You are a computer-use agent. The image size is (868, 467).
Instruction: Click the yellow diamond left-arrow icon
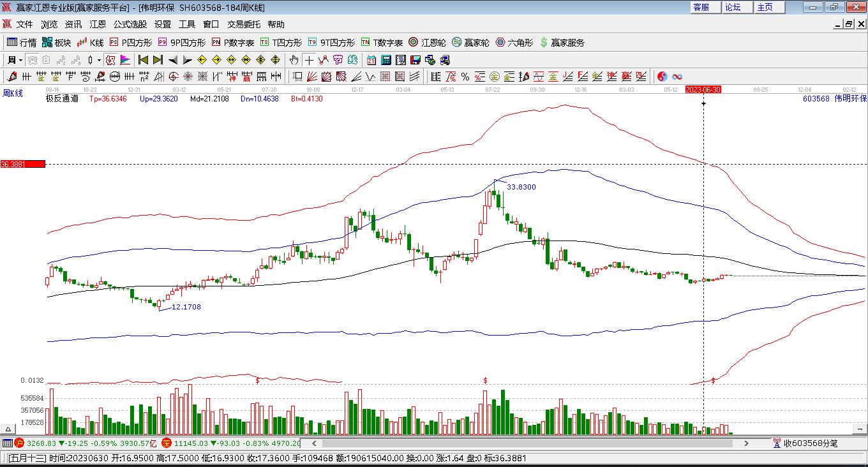click(202, 60)
